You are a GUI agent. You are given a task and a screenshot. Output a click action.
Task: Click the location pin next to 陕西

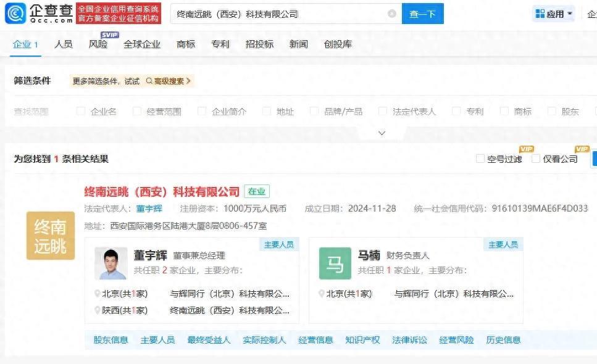97,310
